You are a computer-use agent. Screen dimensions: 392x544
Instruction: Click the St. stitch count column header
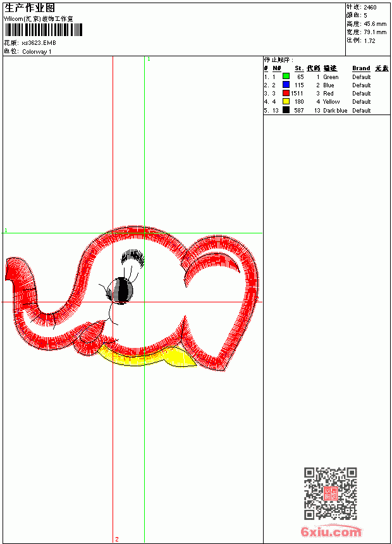[299, 68]
